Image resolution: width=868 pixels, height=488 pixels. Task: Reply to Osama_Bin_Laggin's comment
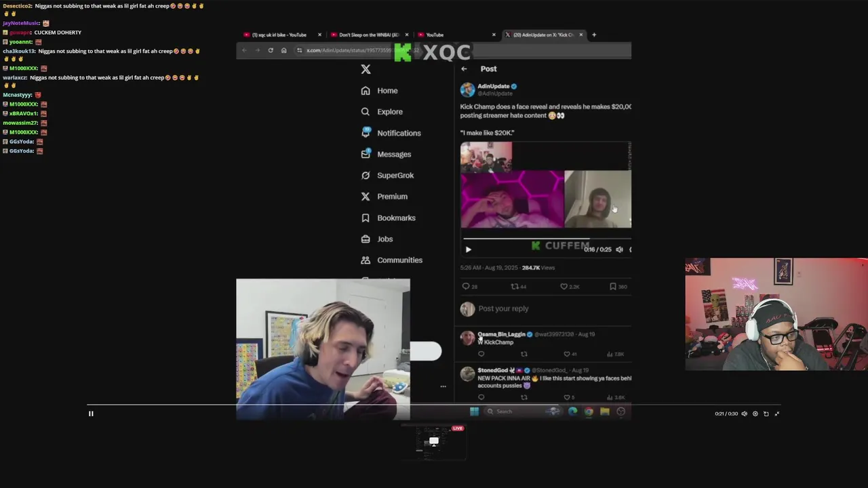click(x=481, y=354)
